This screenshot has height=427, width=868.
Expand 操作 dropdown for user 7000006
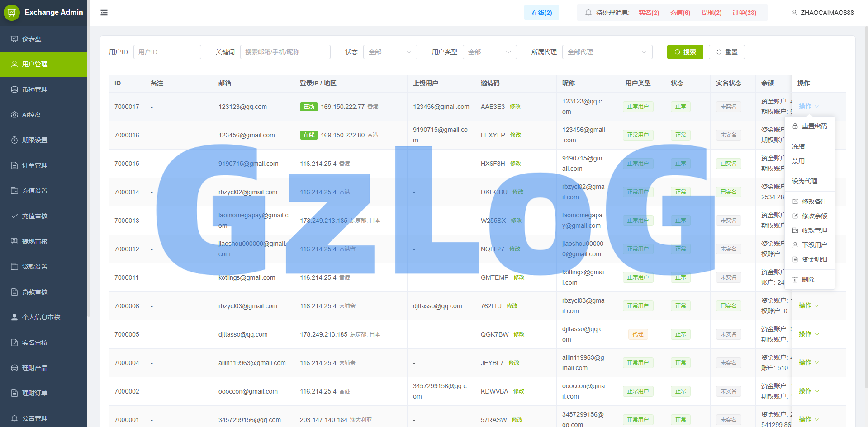click(x=809, y=305)
